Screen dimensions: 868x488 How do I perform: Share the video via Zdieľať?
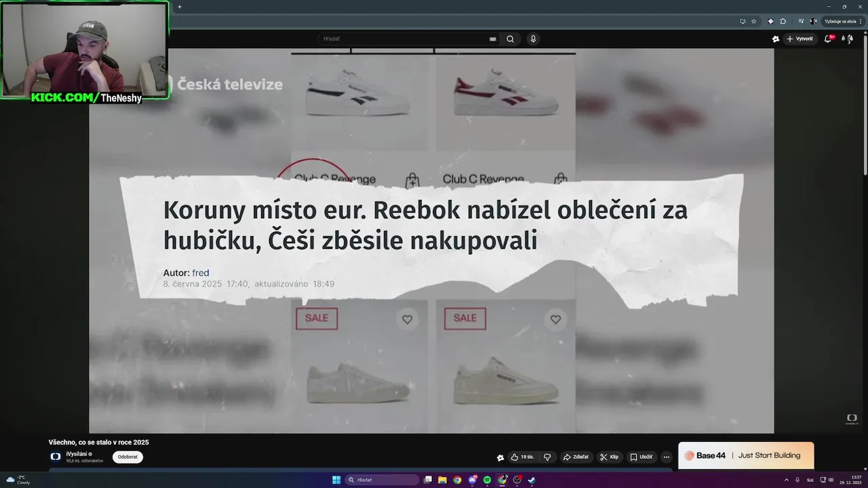(576, 457)
